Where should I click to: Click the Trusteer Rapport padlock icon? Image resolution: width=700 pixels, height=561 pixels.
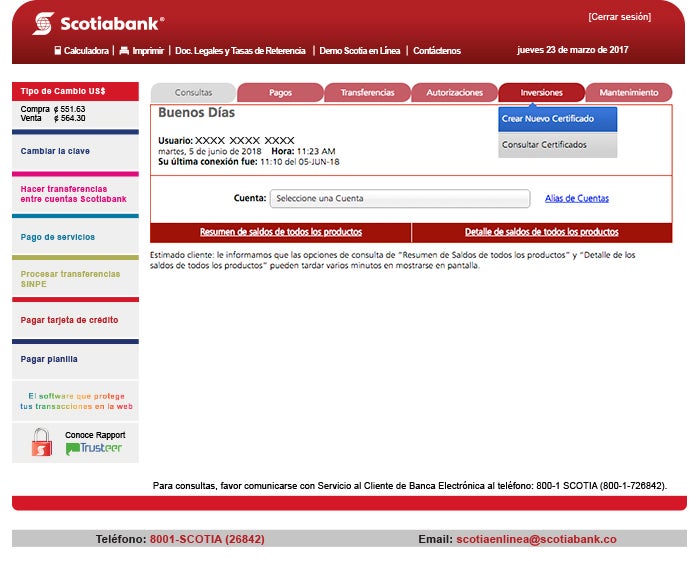click(x=41, y=442)
